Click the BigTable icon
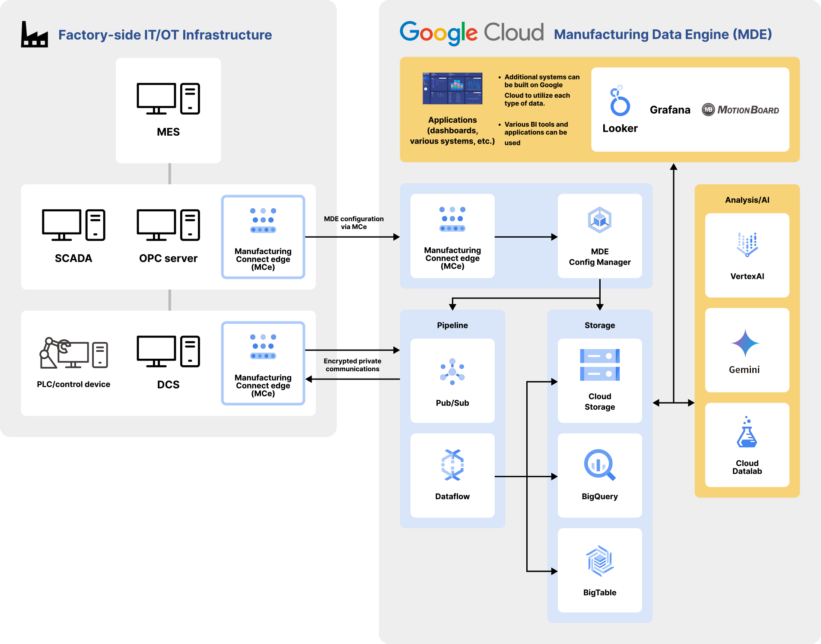 tap(600, 561)
